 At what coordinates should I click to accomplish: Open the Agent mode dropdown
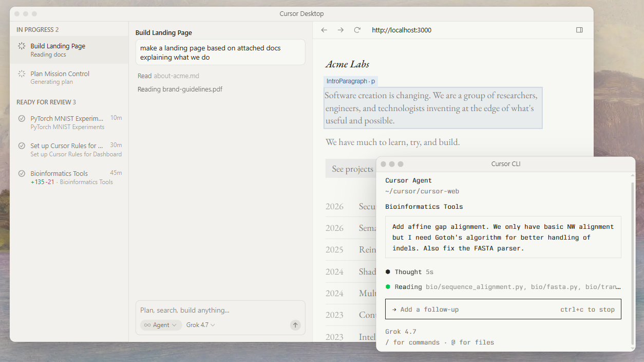pos(161,325)
